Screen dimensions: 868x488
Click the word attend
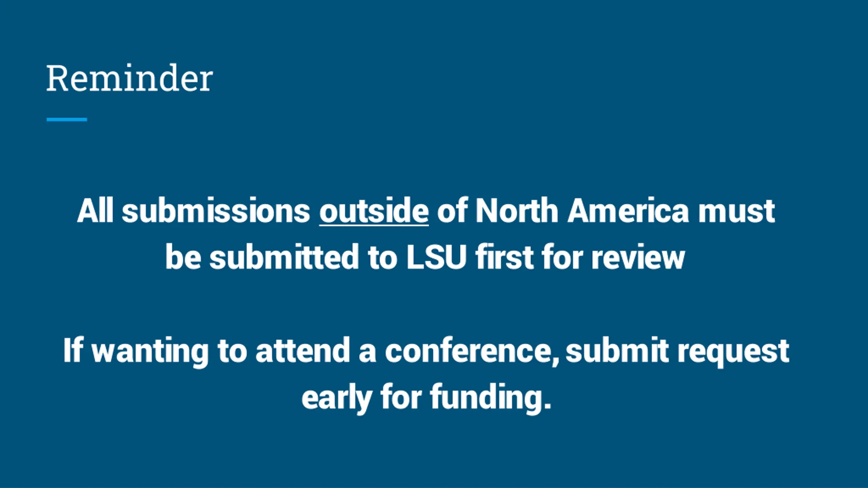302,350
